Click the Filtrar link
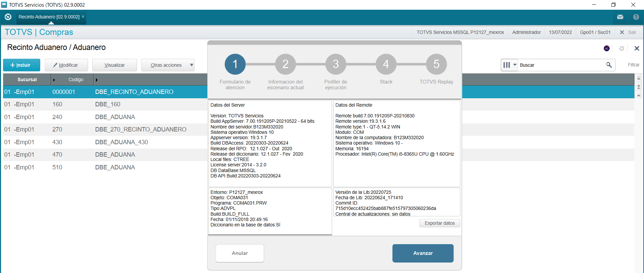Image resolution: width=644 pixels, height=273 pixels. pos(634,65)
